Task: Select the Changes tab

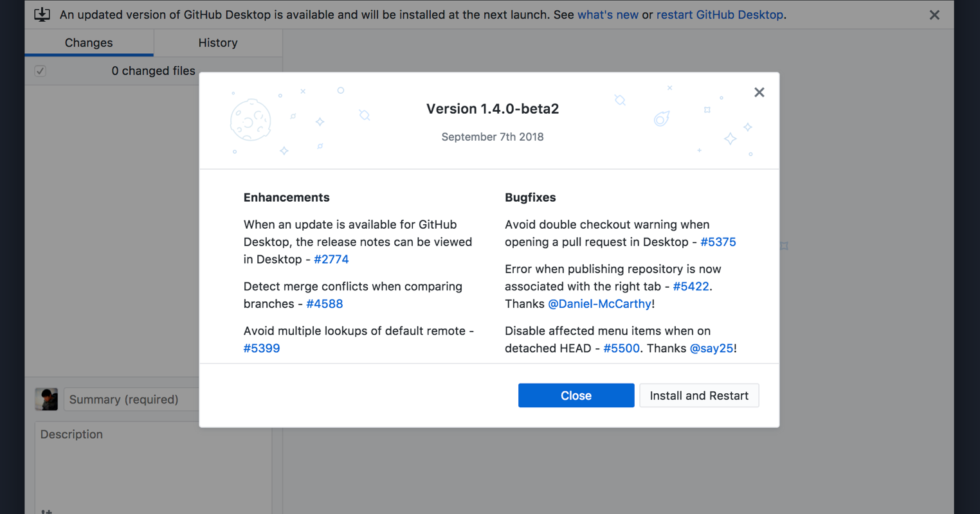Action: tap(89, 42)
